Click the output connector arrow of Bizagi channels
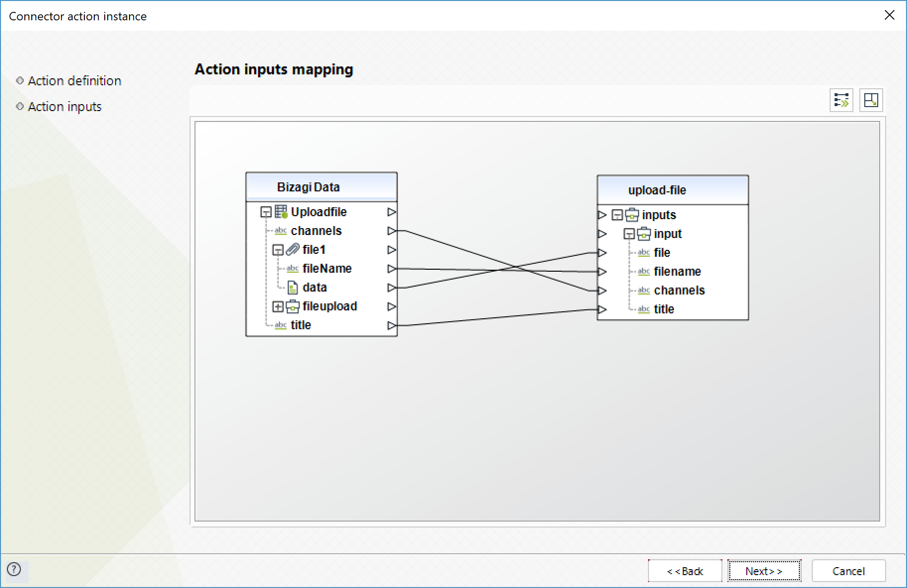Image resolution: width=907 pixels, height=588 pixels. pos(391,231)
